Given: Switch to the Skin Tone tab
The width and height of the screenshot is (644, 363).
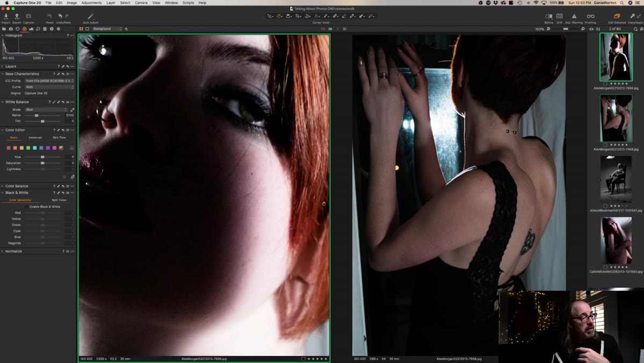Looking at the screenshot, I should pyautogui.click(x=59, y=137).
